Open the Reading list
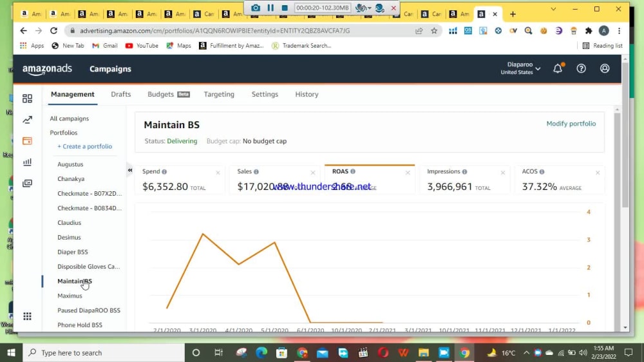 point(603,46)
